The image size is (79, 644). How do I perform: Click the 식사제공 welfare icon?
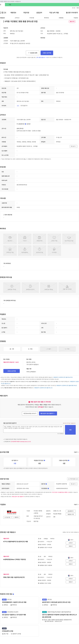click(54, 250)
